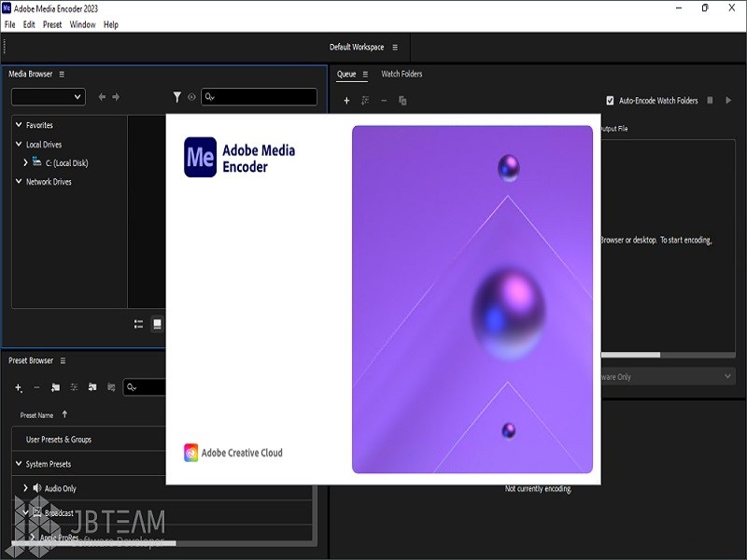Open the Media Browser panel menu icon
The image size is (747, 560).
pos(62,75)
